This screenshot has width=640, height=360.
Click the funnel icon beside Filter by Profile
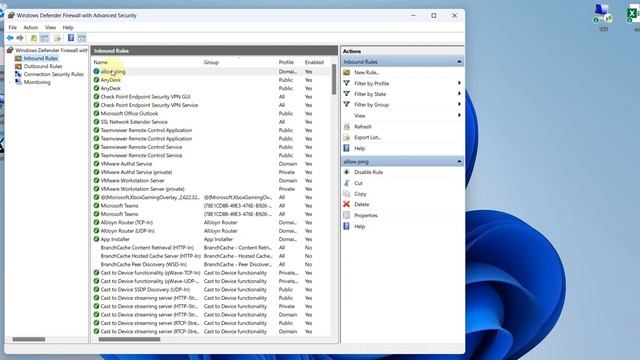coord(347,83)
